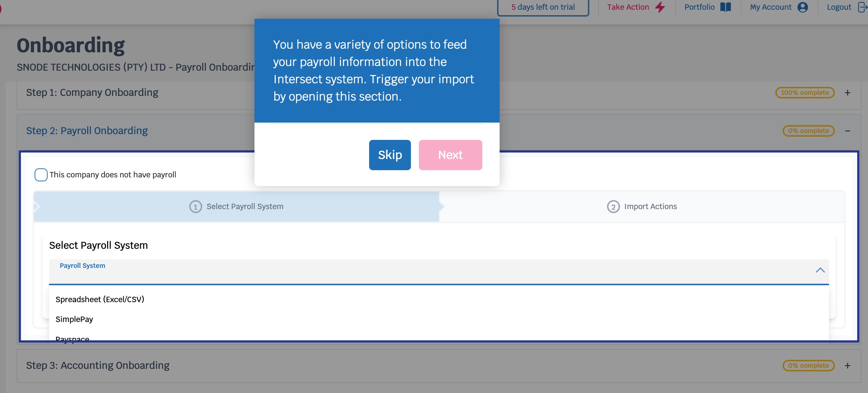Check 'This company does not have payroll'
The image size is (868, 393).
coord(41,175)
